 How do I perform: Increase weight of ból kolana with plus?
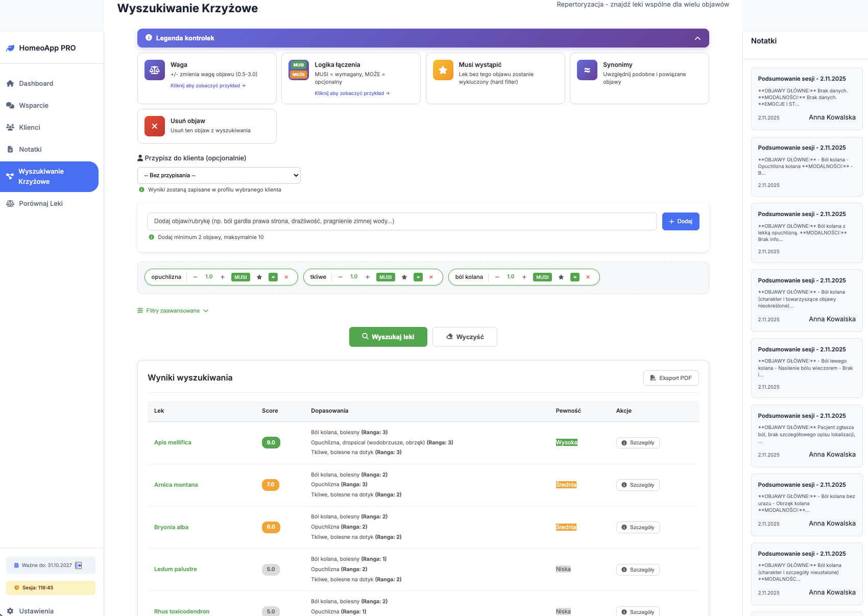(x=524, y=277)
